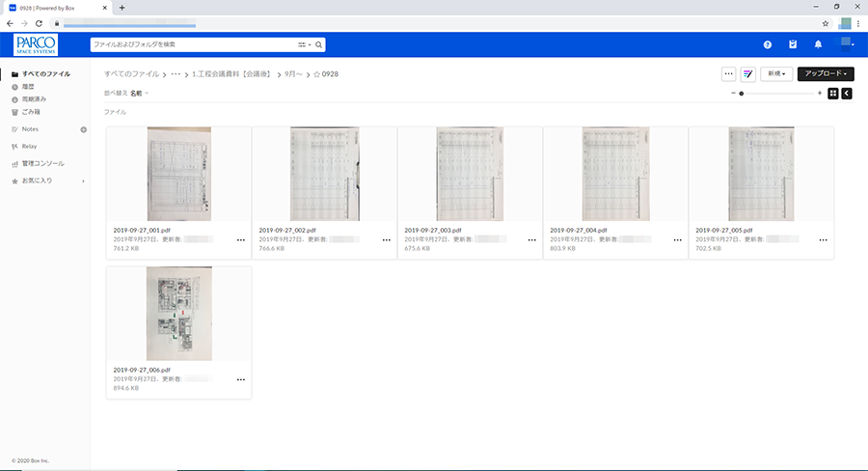Click the colorful annotation pen icon
This screenshot has width=868, height=471.
pos(747,74)
